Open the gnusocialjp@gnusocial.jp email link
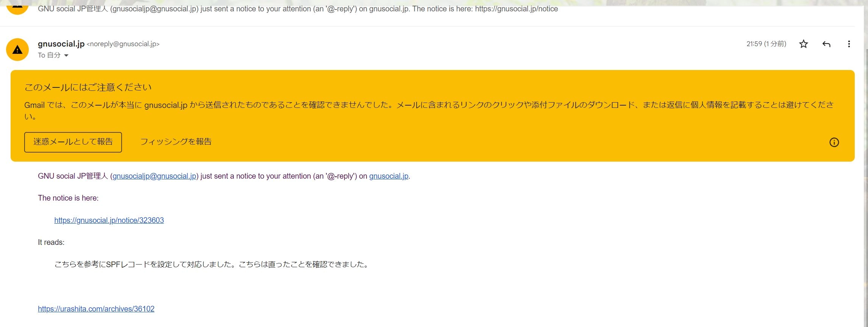The width and height of the screenshot is (868, 327). point(155,176)
